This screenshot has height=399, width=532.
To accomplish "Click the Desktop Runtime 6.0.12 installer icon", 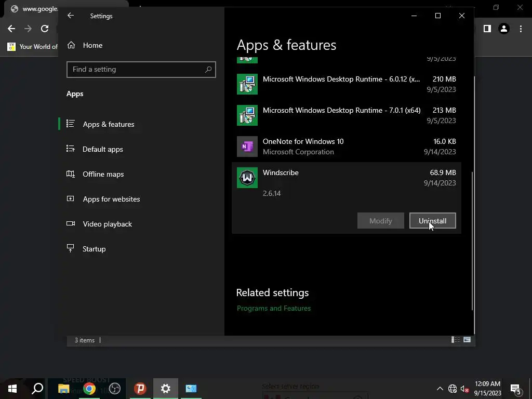I will point(247,84).
